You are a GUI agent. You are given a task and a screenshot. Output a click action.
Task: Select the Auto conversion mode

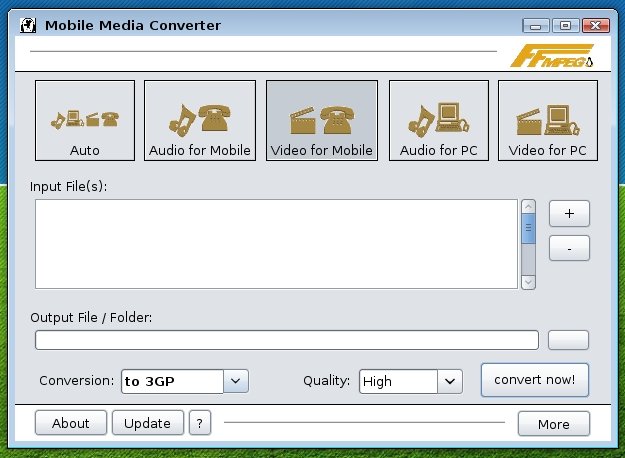pos(85,120)
